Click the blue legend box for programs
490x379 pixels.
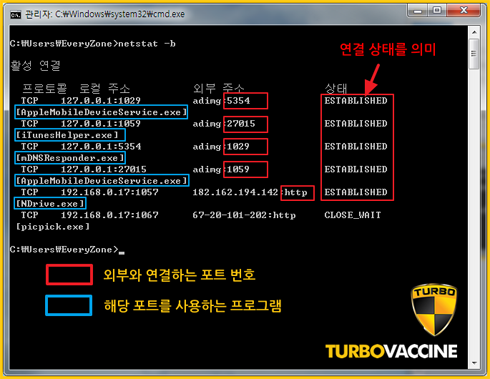pos(69,305)
